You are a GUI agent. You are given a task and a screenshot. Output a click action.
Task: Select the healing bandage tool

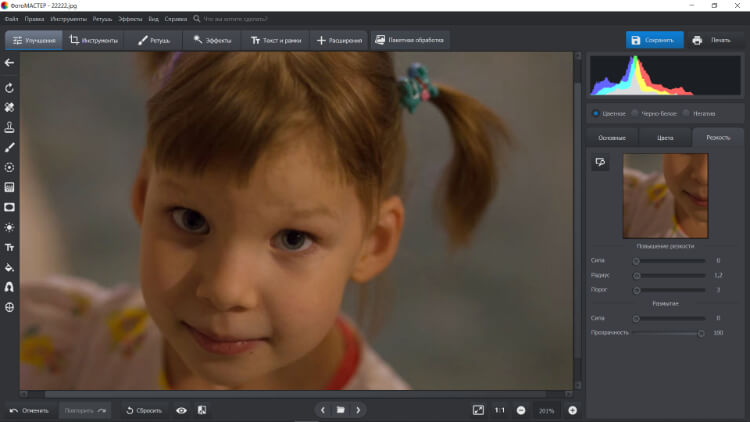9,108
